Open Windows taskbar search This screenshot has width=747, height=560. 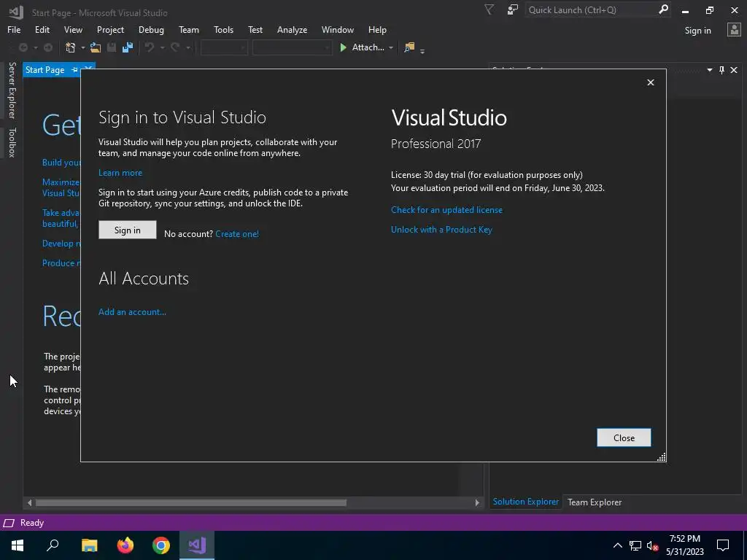pos(53,545)
